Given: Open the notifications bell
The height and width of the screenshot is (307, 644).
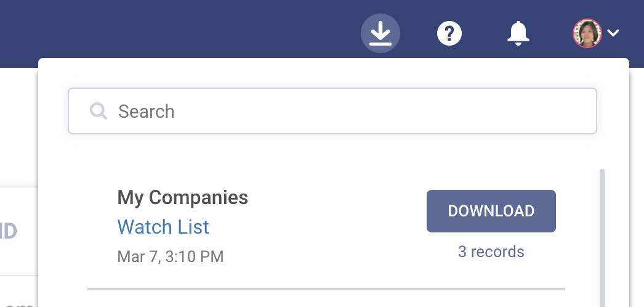Looking at the screenshot, I should pyautogui.click(x=518, y=33).
